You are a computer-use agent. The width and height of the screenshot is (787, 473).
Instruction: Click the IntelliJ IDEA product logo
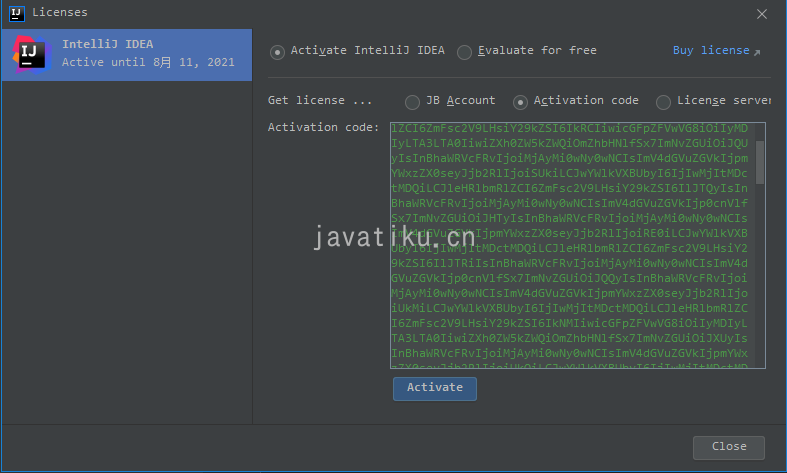pos(32,55)
